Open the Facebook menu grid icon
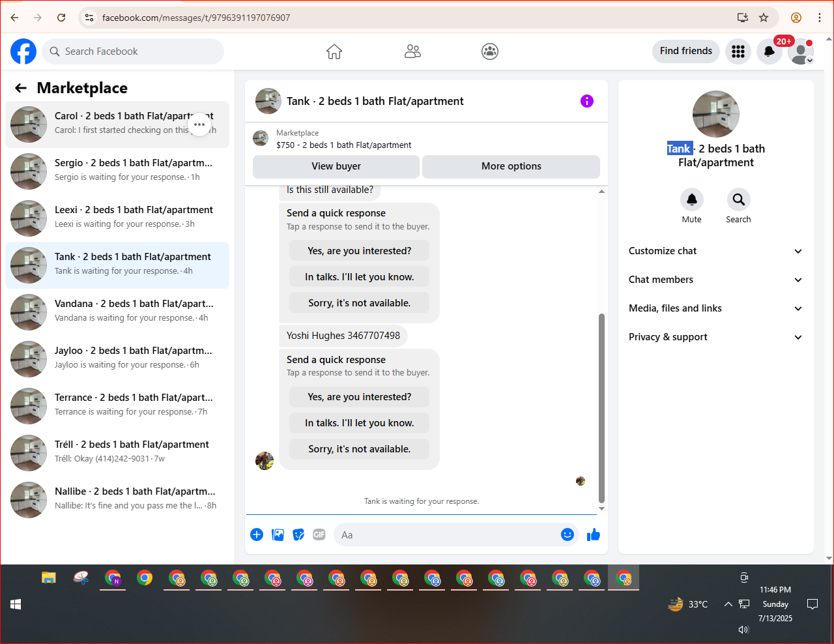The width and height of the screenshot is (834, 644). 738,51
